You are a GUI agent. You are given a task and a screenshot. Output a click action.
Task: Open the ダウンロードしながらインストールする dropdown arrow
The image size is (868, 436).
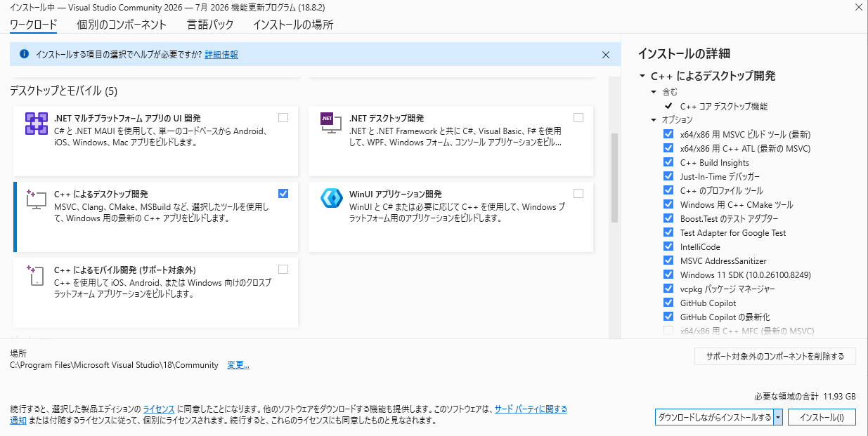[x=778, y=417]
